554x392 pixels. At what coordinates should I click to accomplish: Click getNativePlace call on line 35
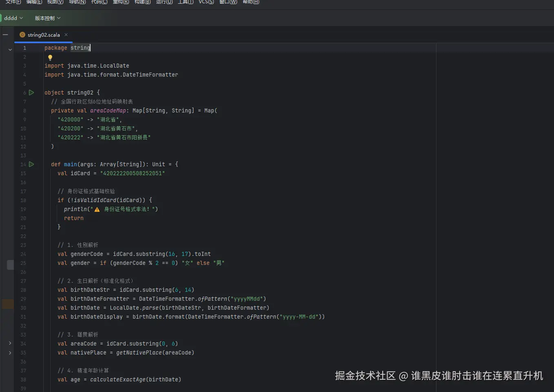139,352
